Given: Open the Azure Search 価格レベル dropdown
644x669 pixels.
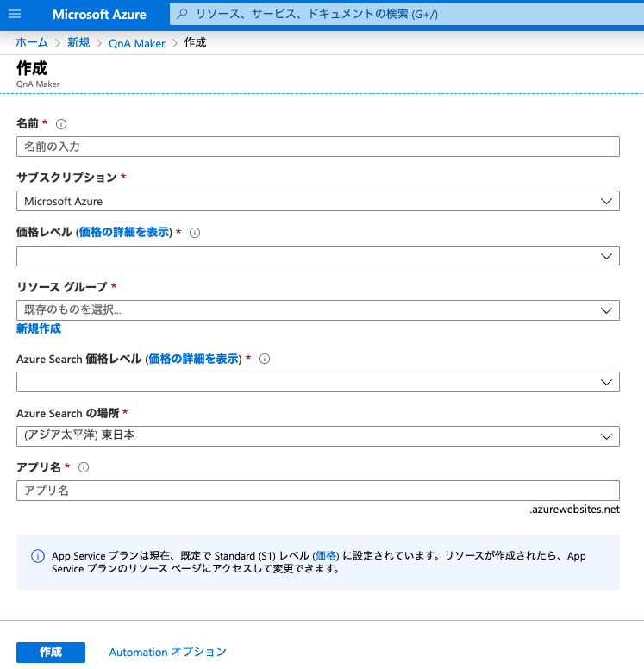Looking at the screenshot, I should [x=318, y=382].
